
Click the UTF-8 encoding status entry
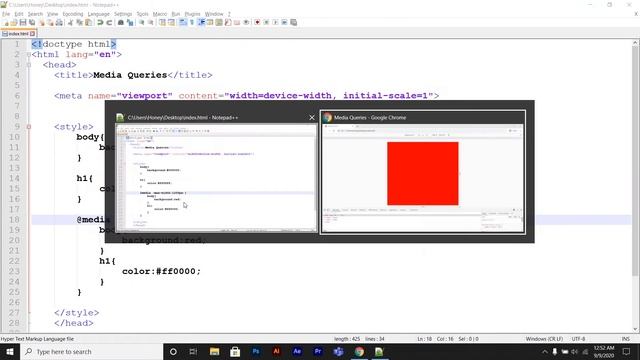coord(578,339)
